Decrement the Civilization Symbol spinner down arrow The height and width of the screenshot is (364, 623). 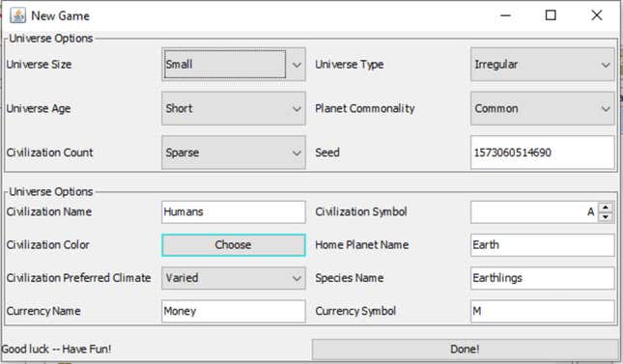605,217
